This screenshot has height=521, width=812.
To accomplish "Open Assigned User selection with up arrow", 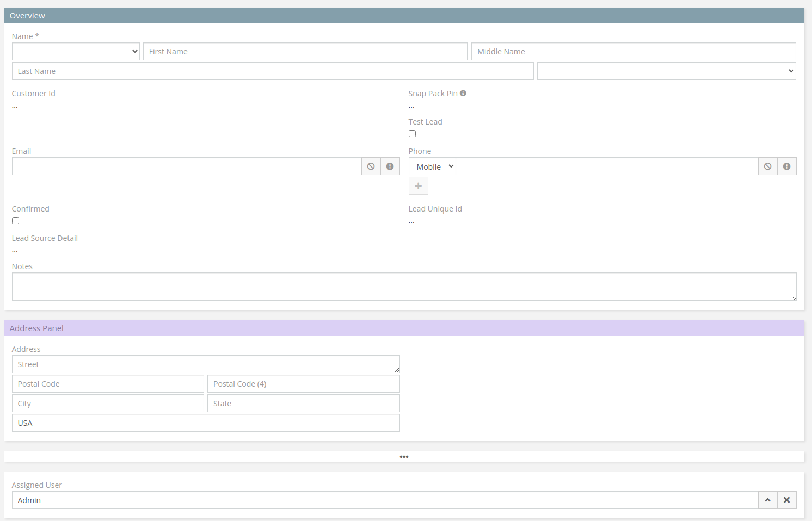I will (x=767, y=500).
